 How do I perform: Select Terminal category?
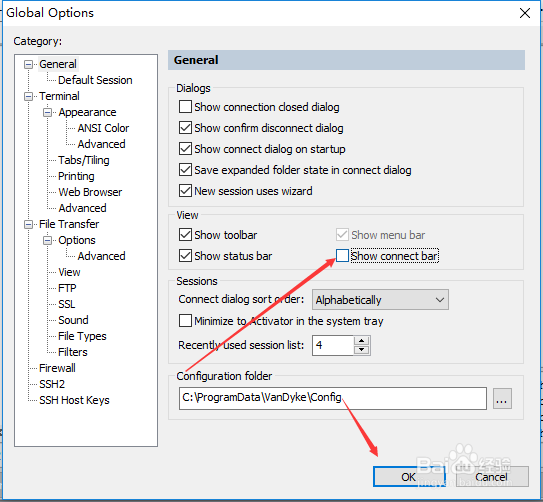(59, 96)
